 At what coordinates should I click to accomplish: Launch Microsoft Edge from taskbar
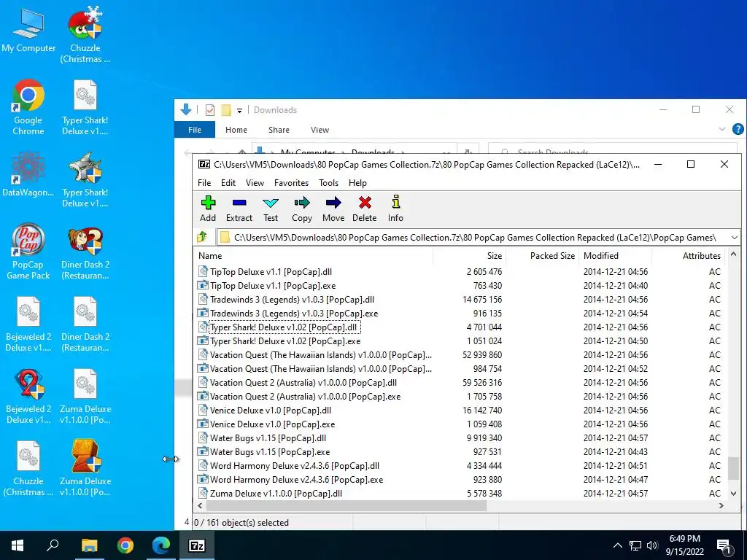pyautogui.click(x=161, y=545)
